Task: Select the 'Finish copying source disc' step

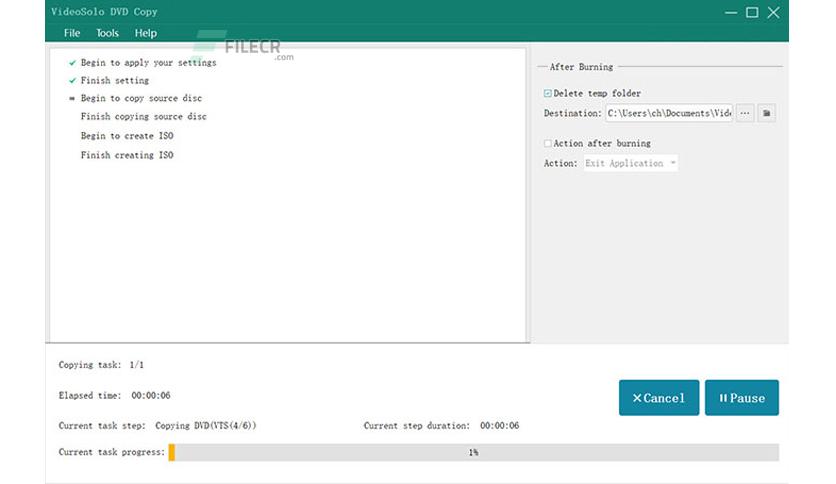Action: (143, 116)
